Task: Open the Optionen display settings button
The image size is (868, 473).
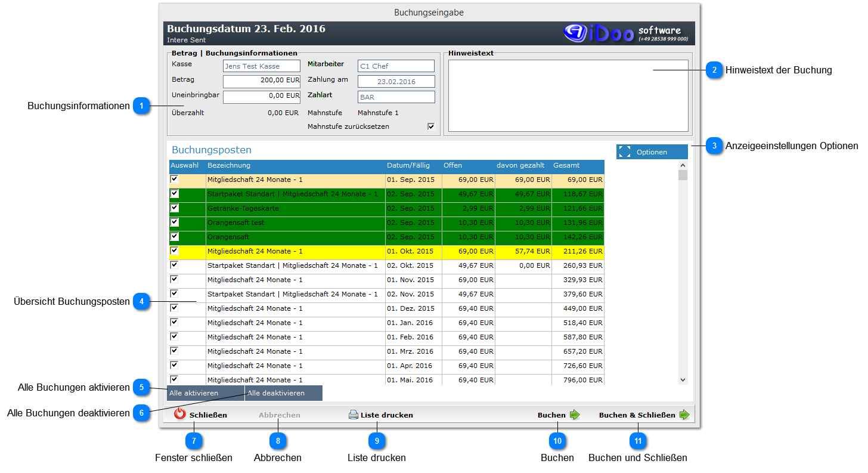Action: point(652,152)
